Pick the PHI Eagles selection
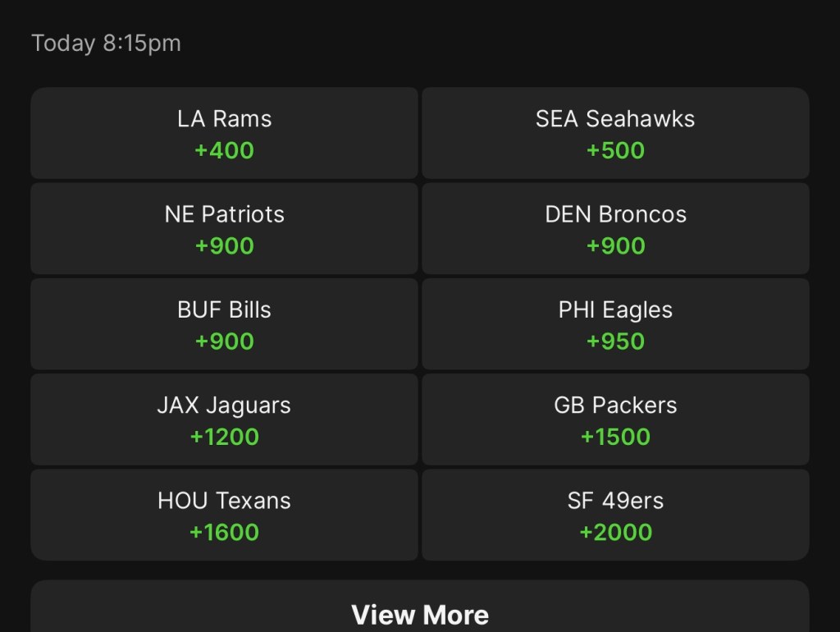This screenshot has height=632, width=840. pyautogui.click(x=615, y=323)
